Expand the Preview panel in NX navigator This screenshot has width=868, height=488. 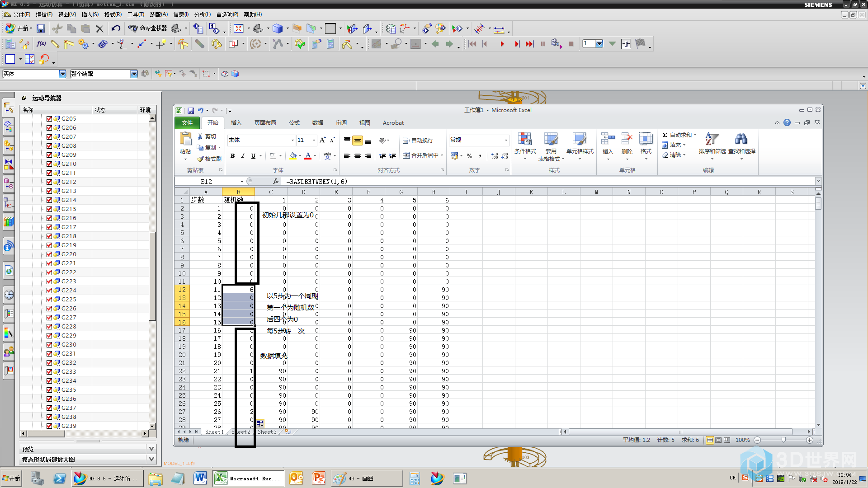click(151, 449)
